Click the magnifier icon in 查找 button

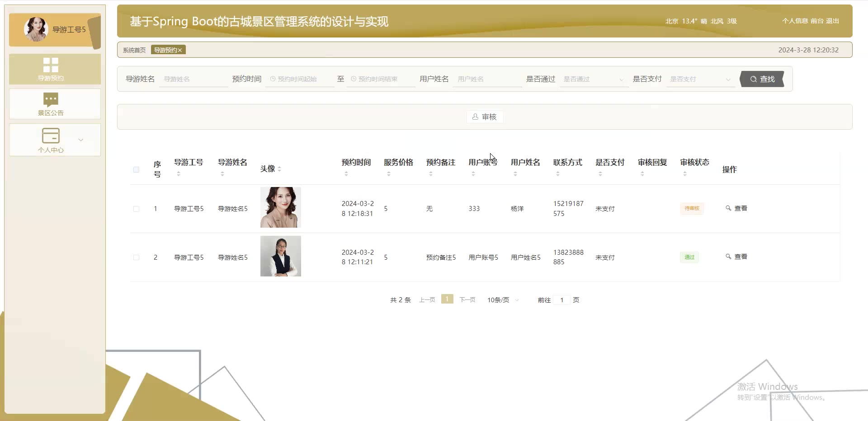(x=754, y=79)
